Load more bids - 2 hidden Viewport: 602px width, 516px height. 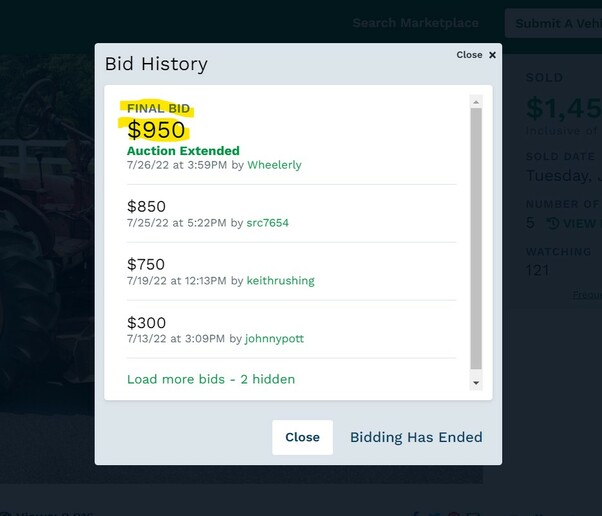pyautogui.click(x=211, y=379)
